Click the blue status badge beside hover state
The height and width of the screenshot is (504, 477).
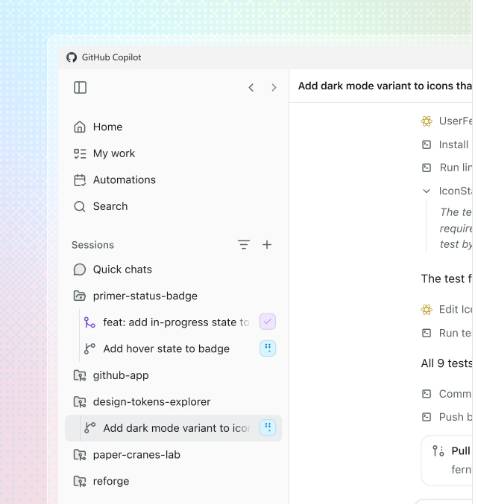click(x=268, y=348)
